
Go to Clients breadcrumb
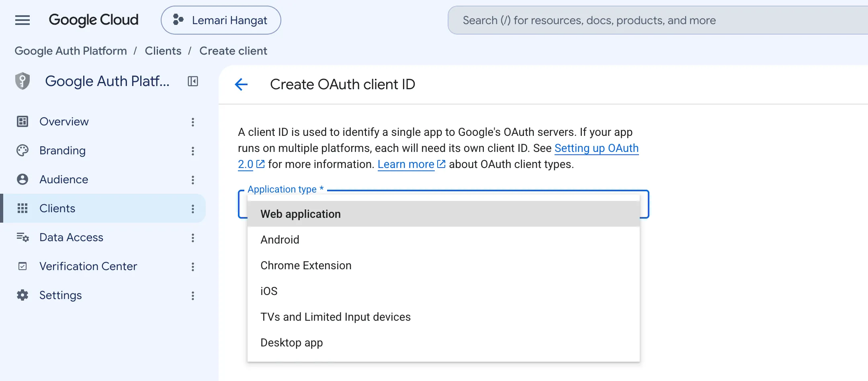pos(163,51)
